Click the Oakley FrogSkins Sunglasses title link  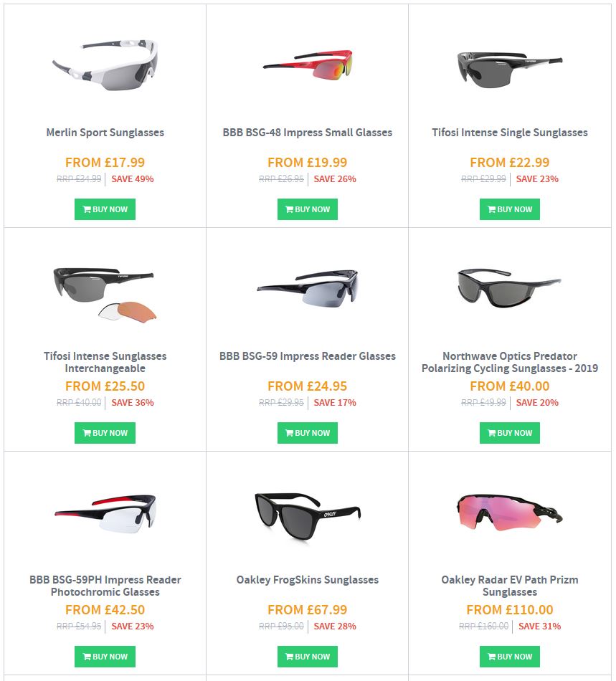308,580
